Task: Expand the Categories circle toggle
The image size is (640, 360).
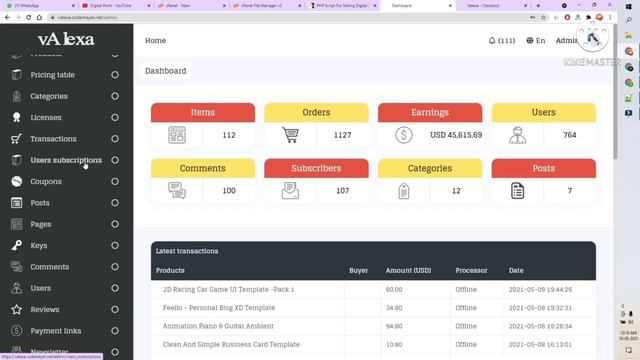Action: [x=115, y=96]
